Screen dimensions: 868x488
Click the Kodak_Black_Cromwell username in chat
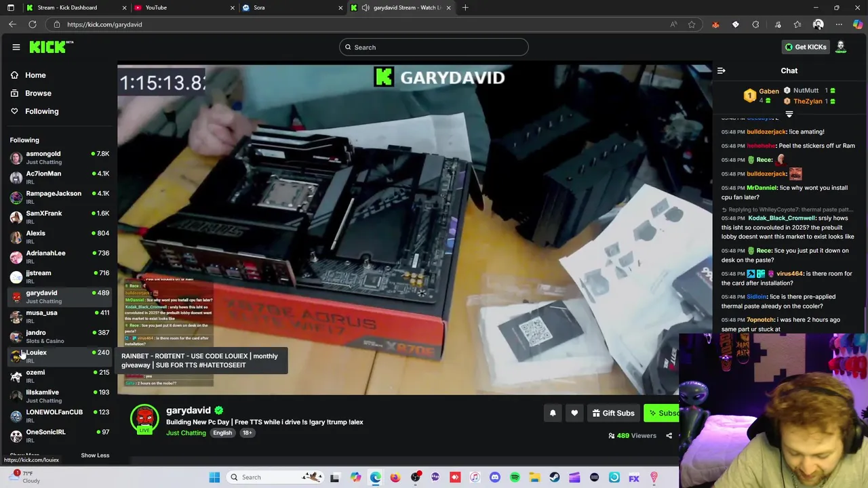(782, 218)
